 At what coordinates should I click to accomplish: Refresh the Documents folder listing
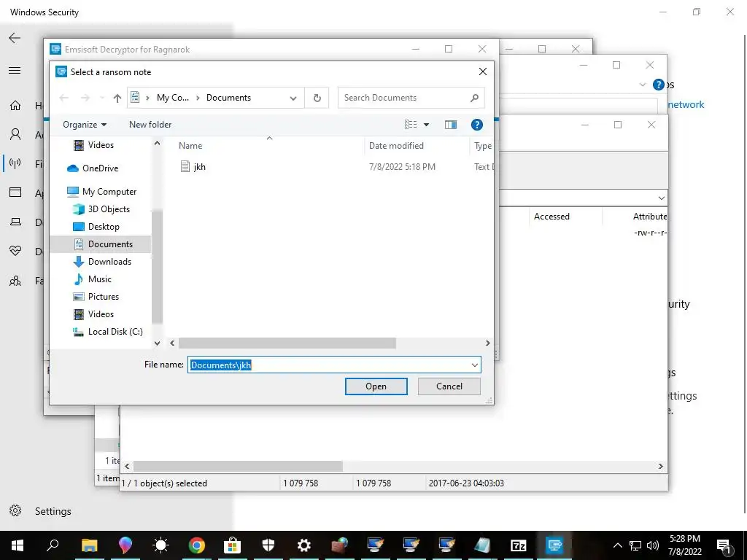[x=317, y=98]
